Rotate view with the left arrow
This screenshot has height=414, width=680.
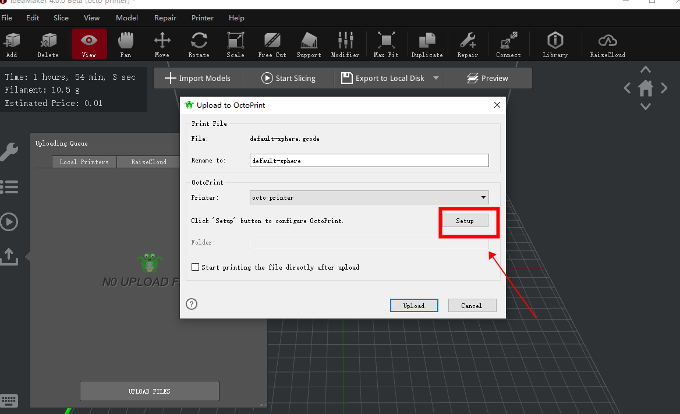627,88
